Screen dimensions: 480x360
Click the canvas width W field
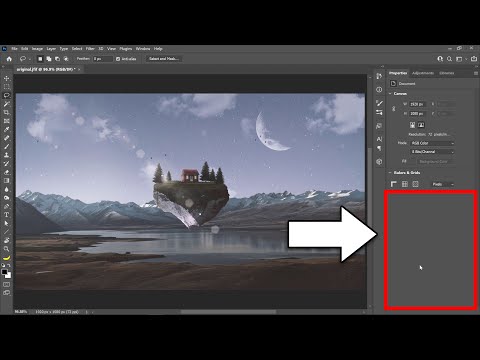click(x=418, y=104)
